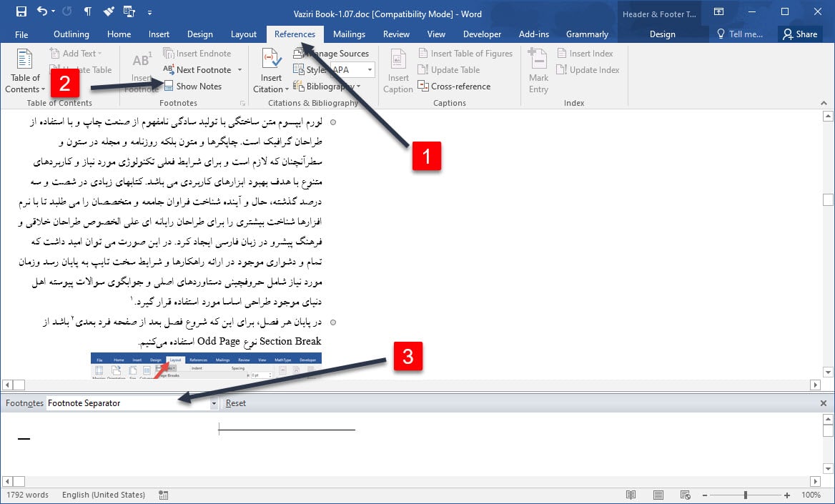Open the Undo history dropdown arrow

click(x=53, y=11)
